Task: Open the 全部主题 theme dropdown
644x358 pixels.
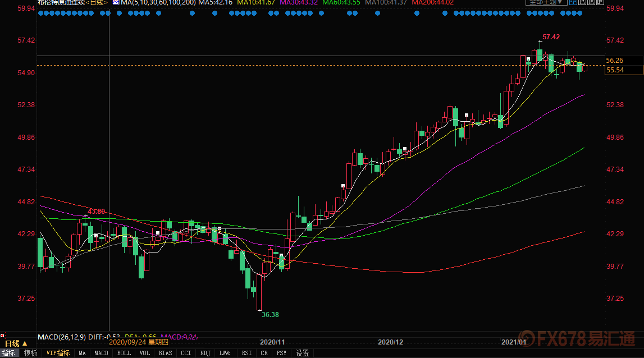Action: (x=542, y=2)
